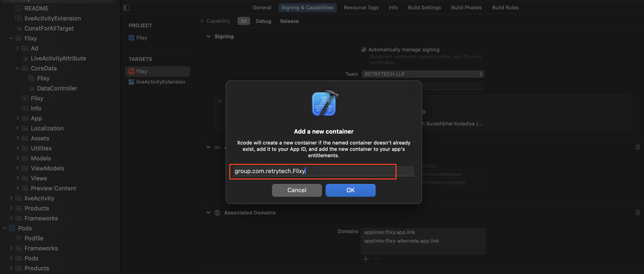Click Cancel to dismiss the dialog
The image size is (644, 274).
[x=297, y=190]
